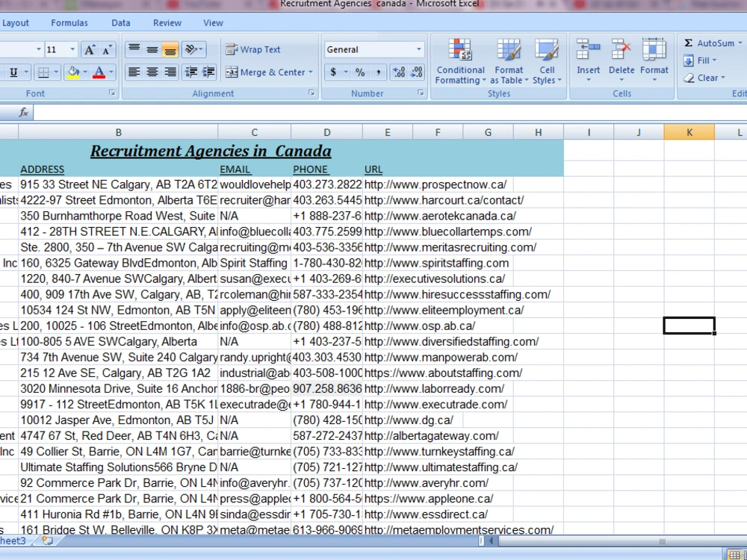Open Font dialog launcher
This screenshot has height=560, width=747.
coord(112,93)
